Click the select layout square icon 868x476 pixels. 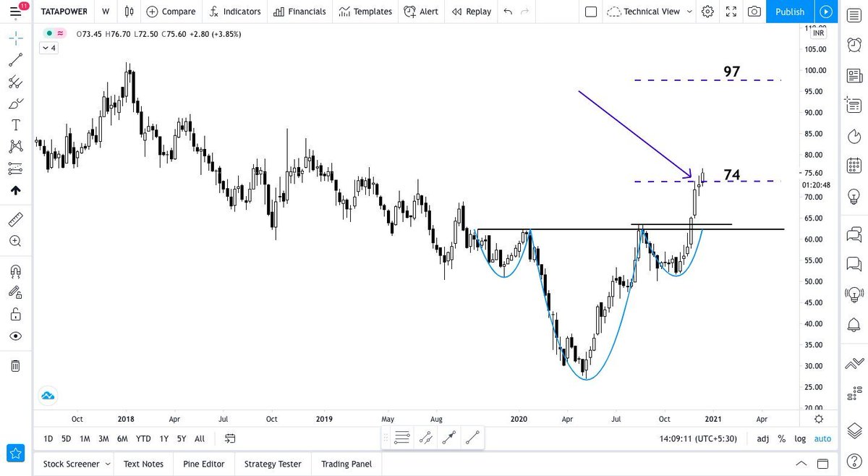(591, 12)
